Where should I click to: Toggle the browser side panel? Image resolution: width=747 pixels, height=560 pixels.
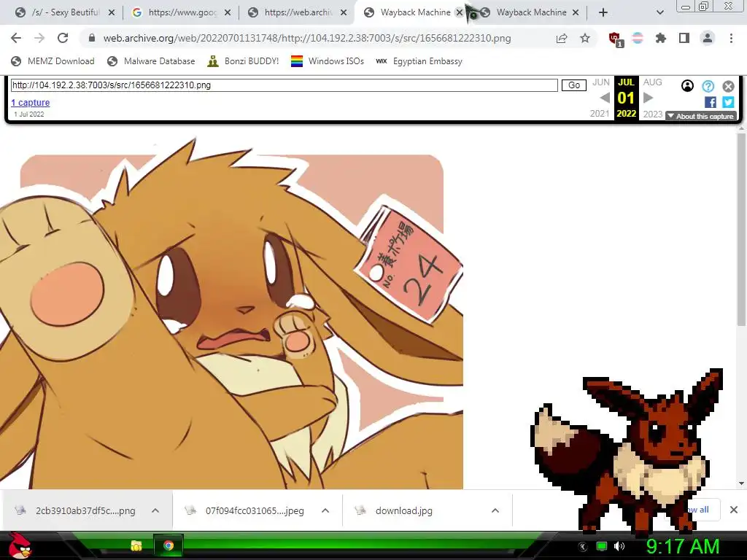tap(684, 38)
